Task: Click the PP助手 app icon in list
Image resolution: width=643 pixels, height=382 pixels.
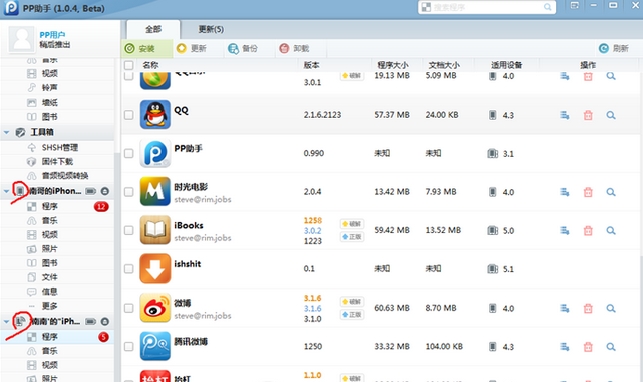Action: click(155, 153)
